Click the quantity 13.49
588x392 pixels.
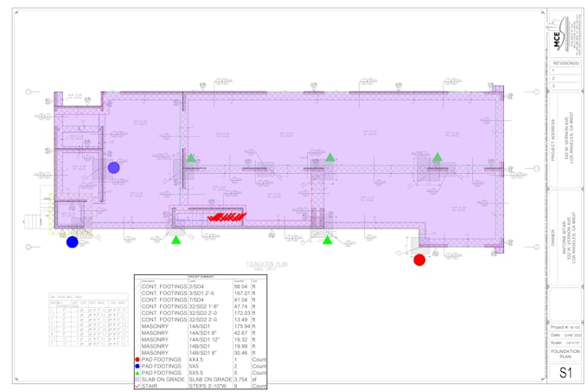[240, 319]
